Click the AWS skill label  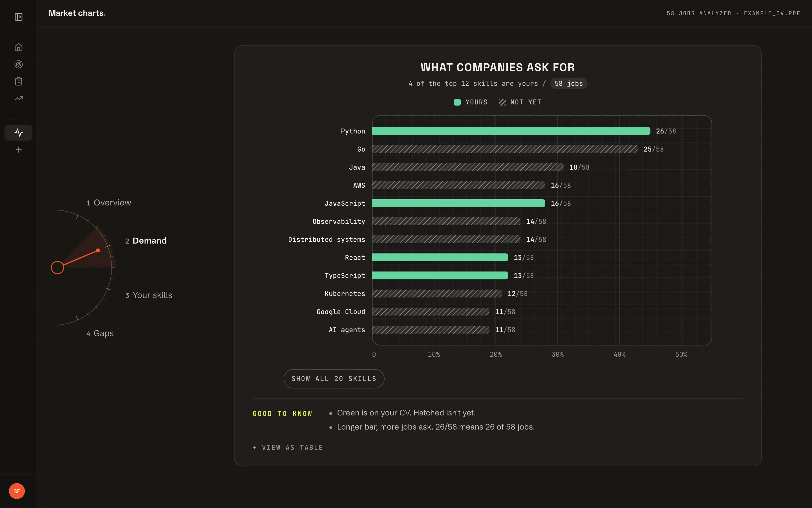(359, 185)
